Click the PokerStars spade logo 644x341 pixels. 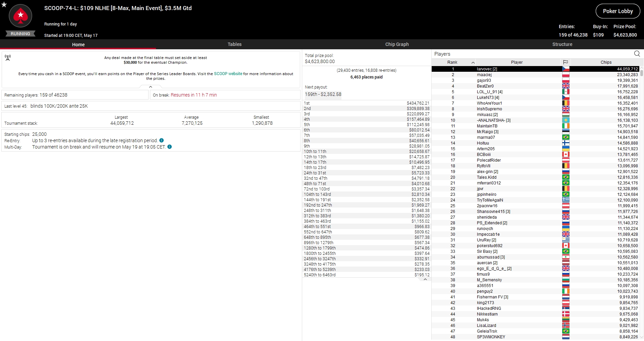click(x=20, y=16)
